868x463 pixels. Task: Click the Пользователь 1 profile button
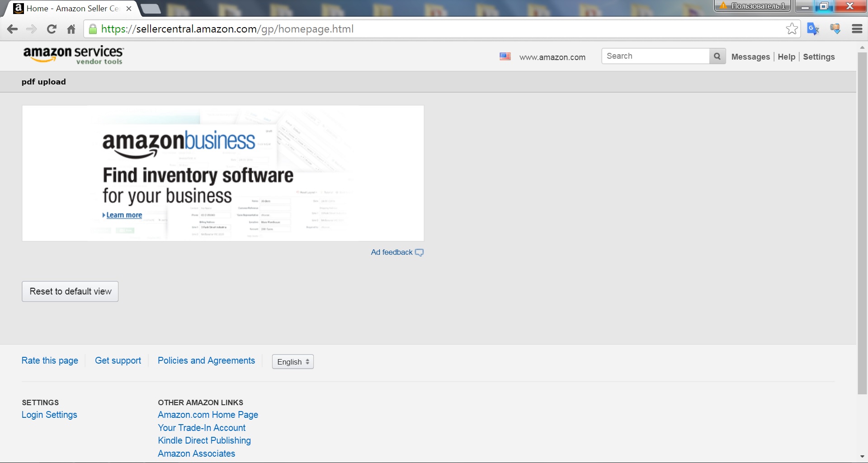tap(752, 6)
